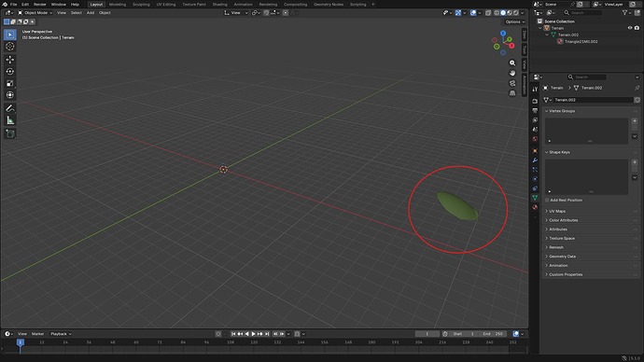644x362 pixels.
Task: Collapse Terrain.002 mesh in outliner
Action: [547, 35]
